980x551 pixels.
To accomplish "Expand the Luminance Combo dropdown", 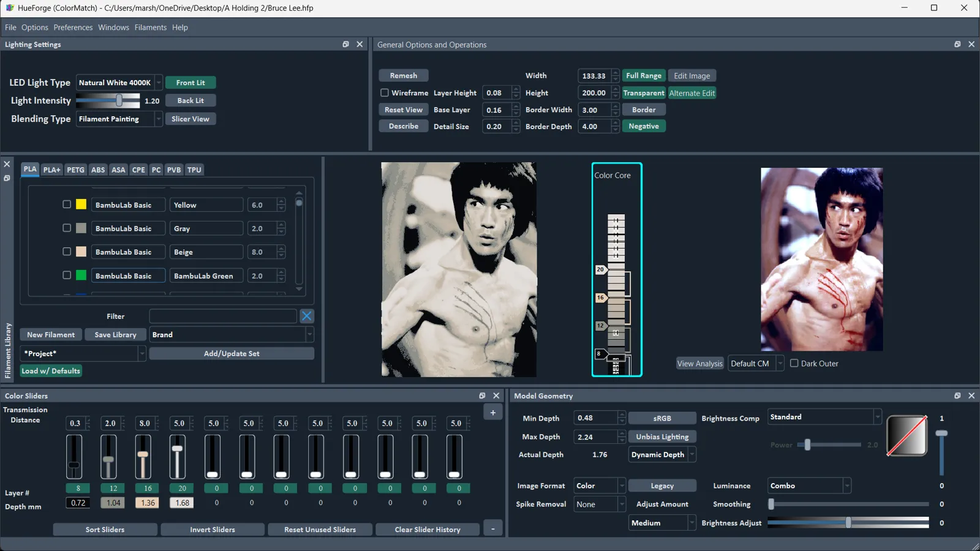I will (x=809, y=485).
